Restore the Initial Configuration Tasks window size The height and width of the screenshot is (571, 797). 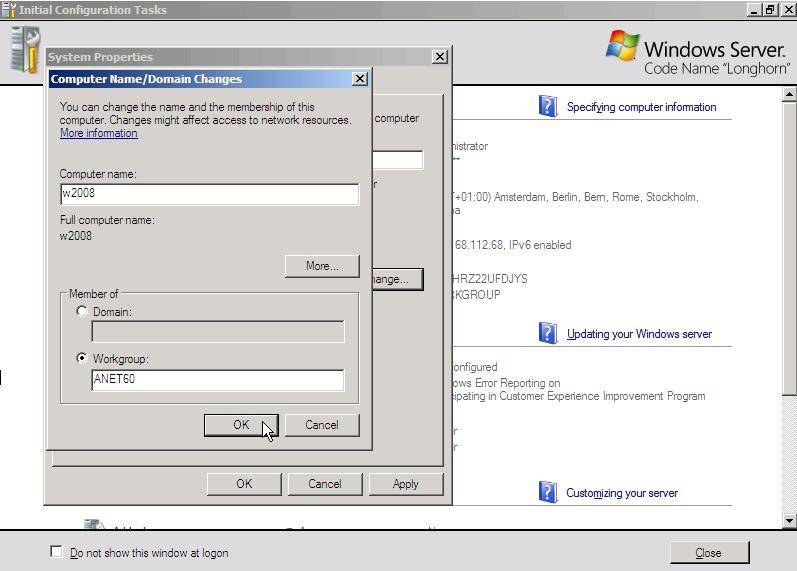[x=771, y=10]
